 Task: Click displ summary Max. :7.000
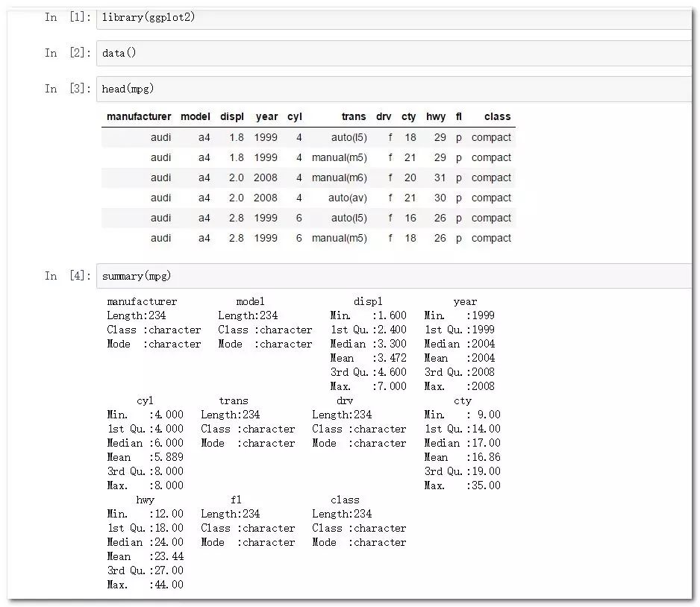369,386
